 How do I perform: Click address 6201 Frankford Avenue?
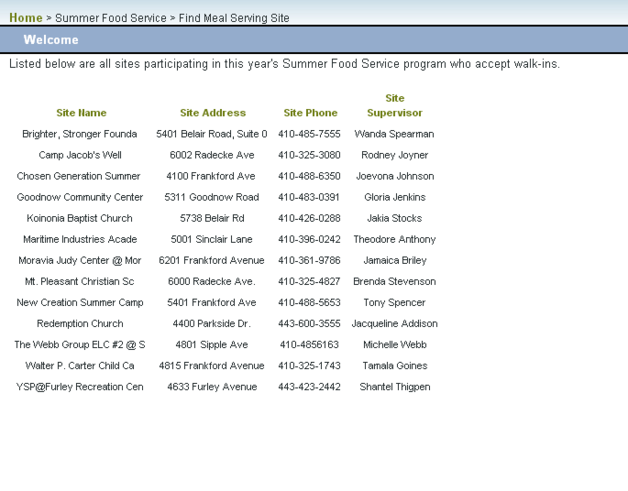(211, 260)
